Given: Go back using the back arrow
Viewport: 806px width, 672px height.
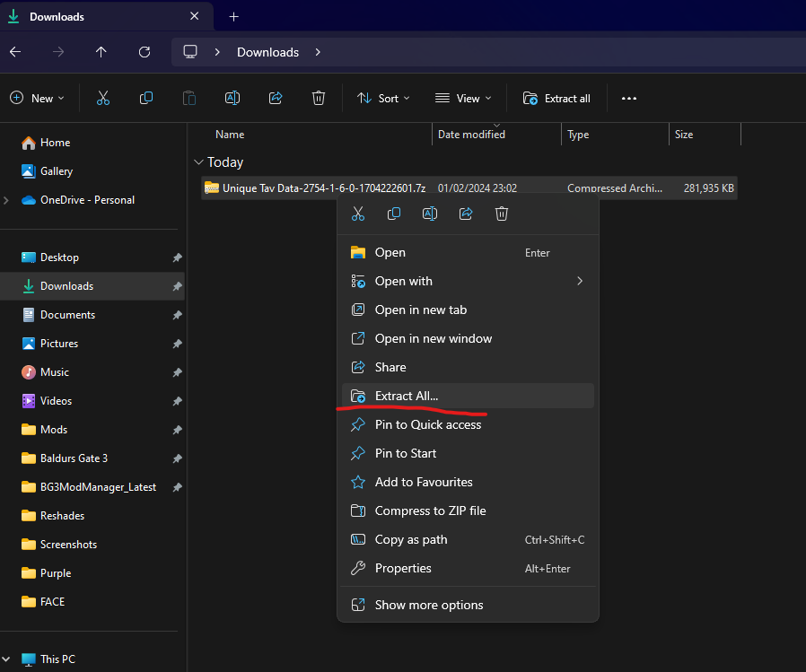Looking at the screenshot, I should 15,52.
